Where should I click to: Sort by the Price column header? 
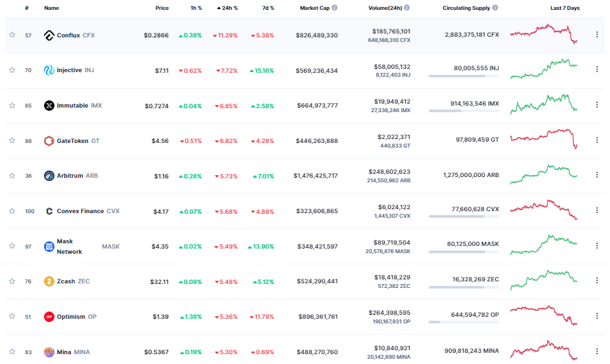(x=162, y=8)
